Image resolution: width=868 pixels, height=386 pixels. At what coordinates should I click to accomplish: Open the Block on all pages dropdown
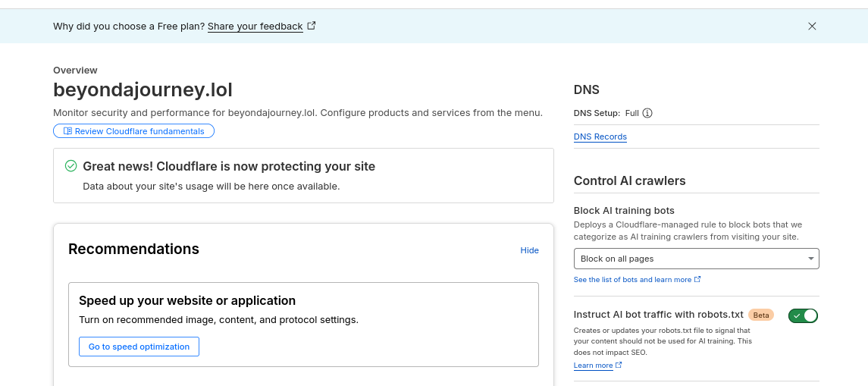click(697, 259)
